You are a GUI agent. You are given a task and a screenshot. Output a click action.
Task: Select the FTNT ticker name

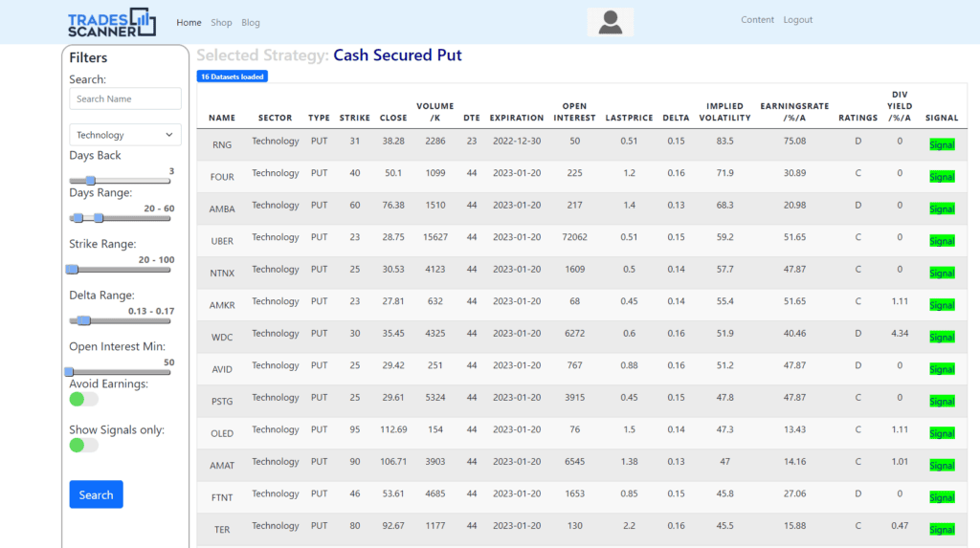click(222, 497)
